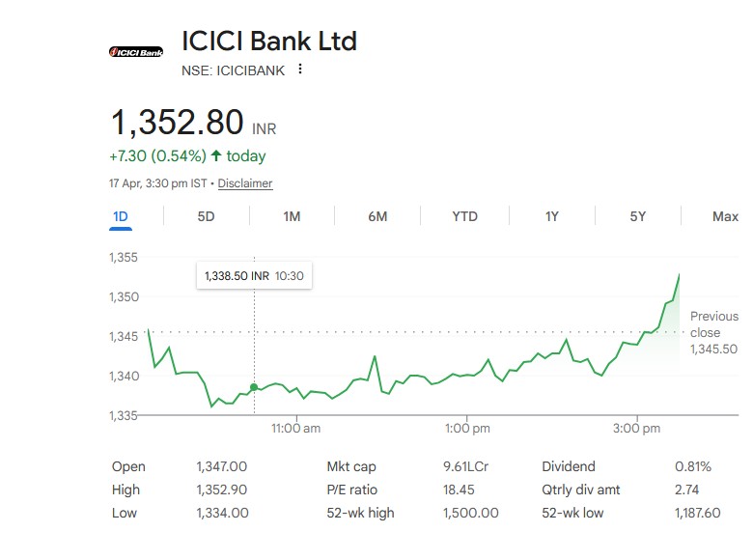Click the Mkt cap label
The width and height of the screenshot is (753, 560).
[349, 466]
